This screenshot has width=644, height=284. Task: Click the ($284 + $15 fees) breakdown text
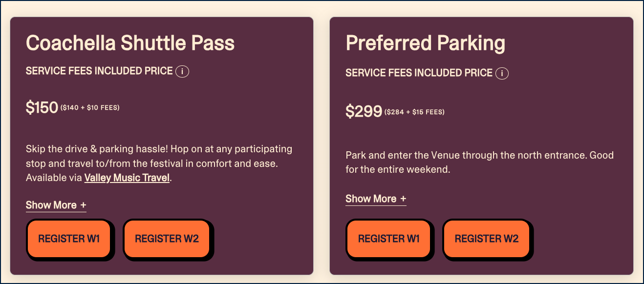(414, 112)
